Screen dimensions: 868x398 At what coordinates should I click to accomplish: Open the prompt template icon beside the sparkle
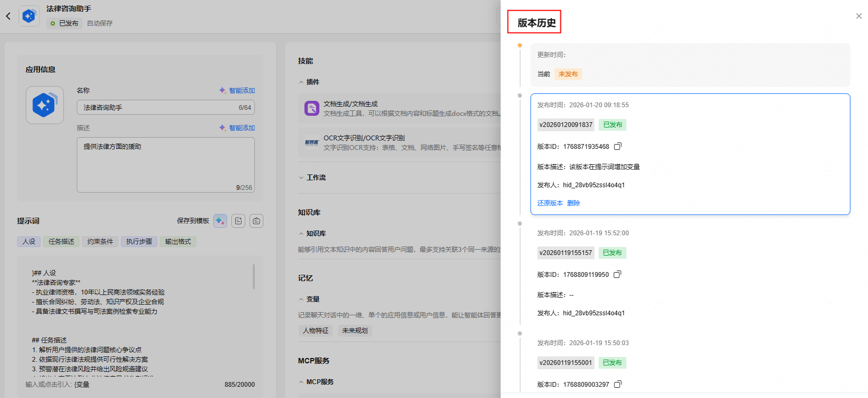click(238, 221)
